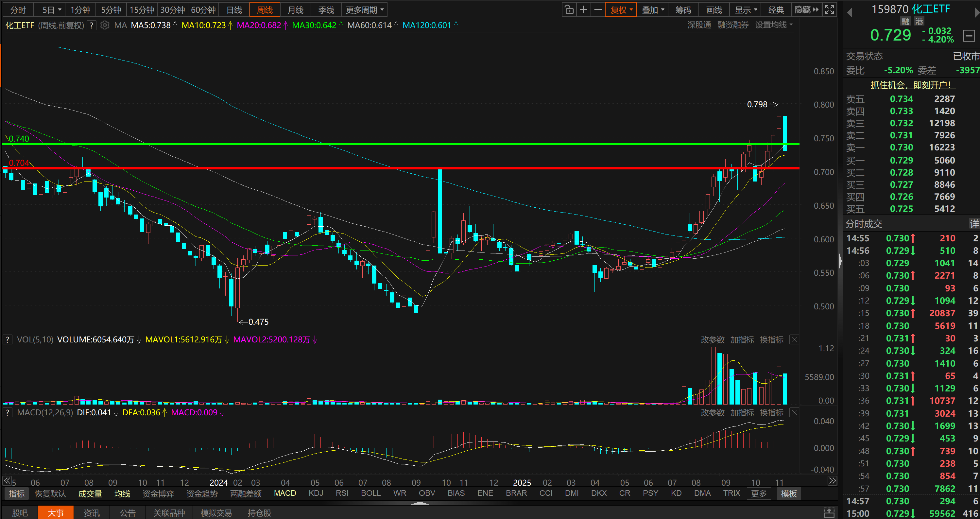Click 改参数 in the VOL panel
The width and height of the screenshot is (980, 519).
coord(713,339)
